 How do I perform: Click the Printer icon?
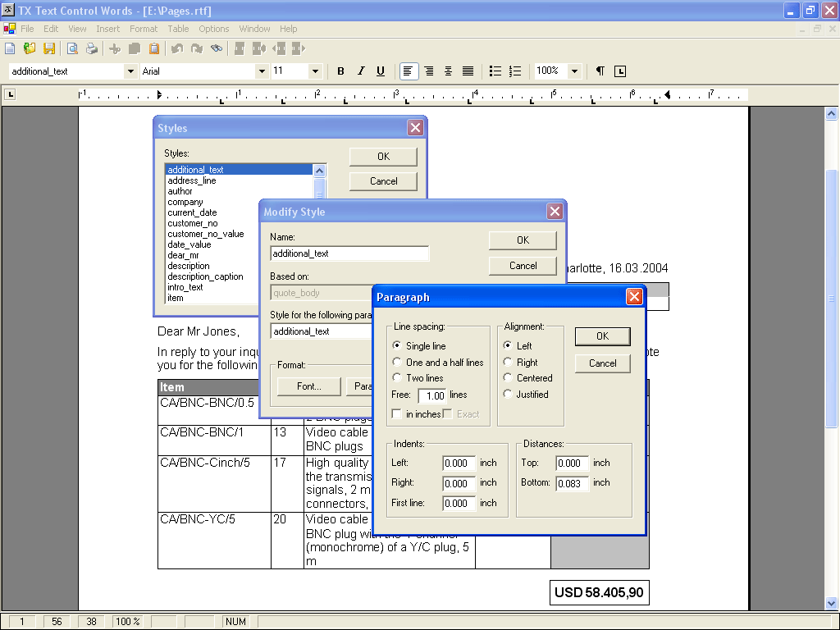(92, 48)
